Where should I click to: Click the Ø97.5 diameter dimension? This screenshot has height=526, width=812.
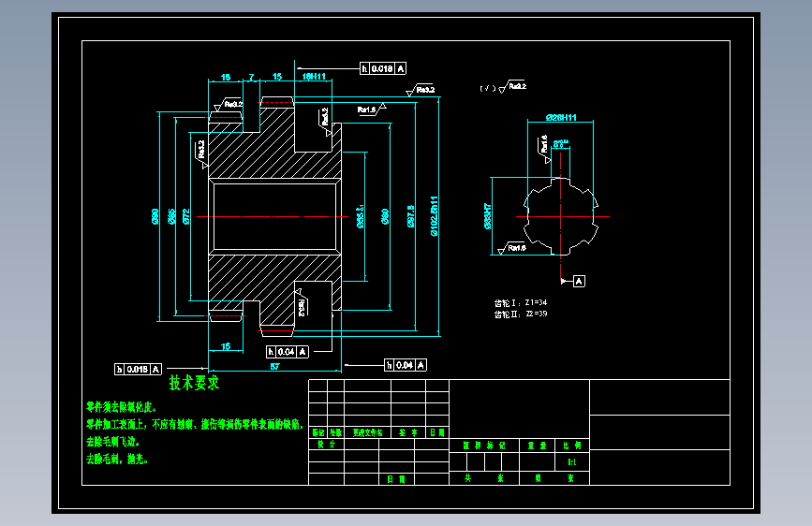coord(410,216)
